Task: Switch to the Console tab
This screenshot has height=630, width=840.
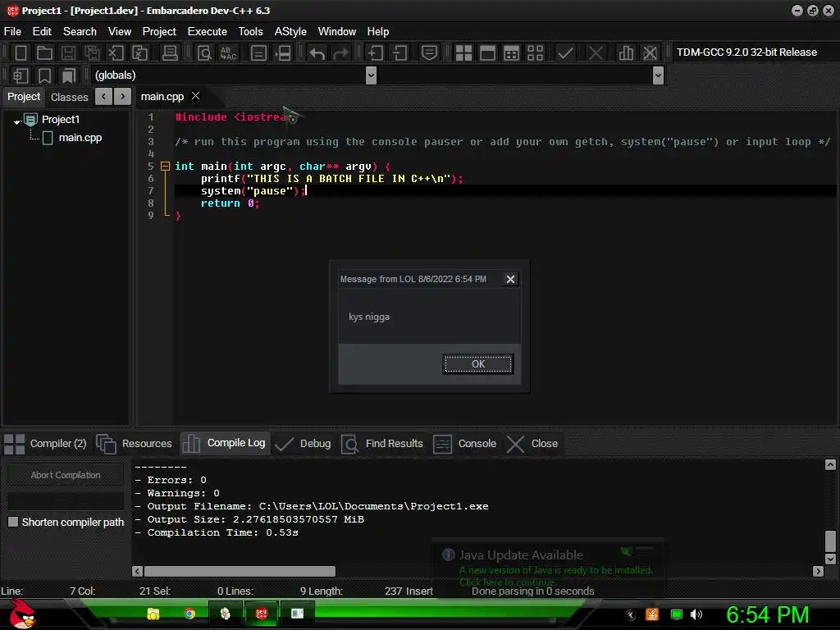Action: (x=465, y=444)
